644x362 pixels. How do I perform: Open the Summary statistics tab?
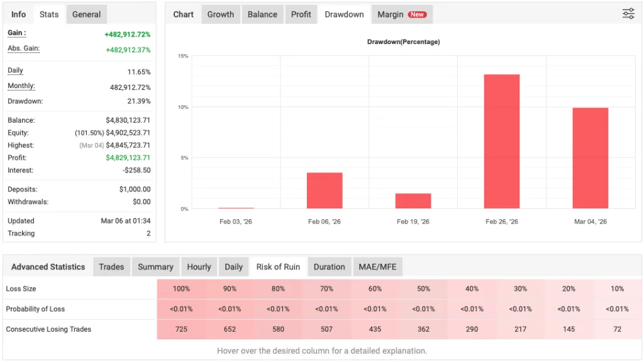(155, 267)
